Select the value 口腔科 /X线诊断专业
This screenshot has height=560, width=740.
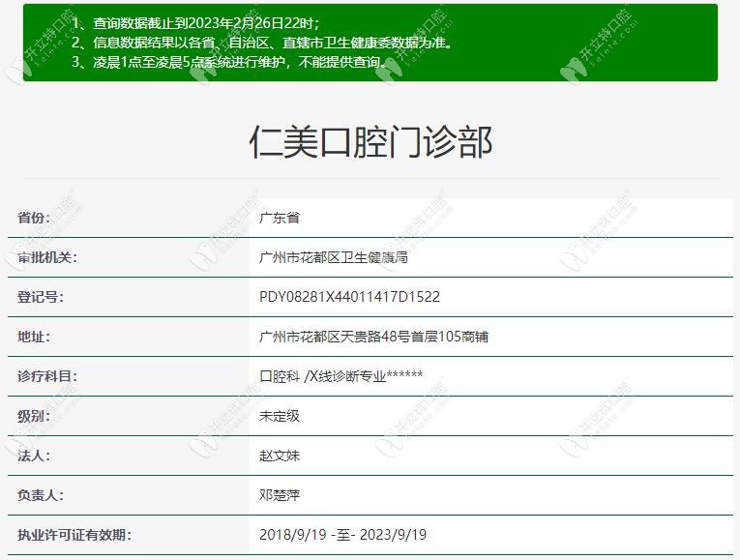click(x=340, y=376)
